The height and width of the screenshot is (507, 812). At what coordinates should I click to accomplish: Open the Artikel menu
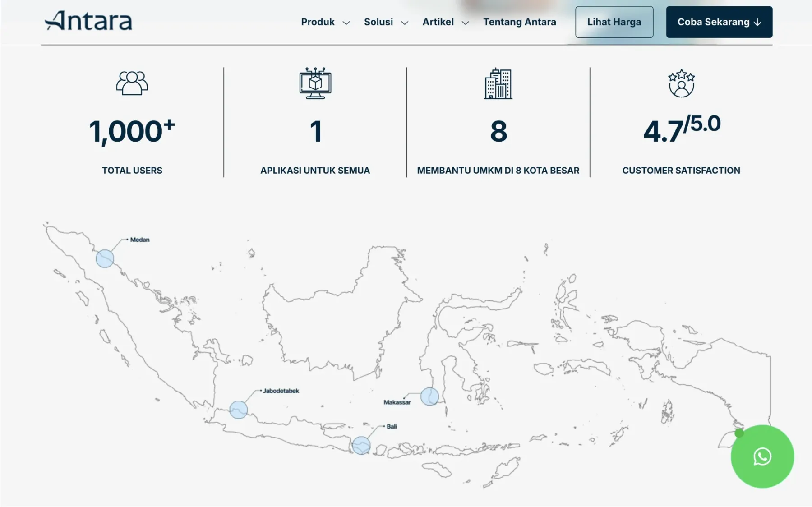coord(438,22)
